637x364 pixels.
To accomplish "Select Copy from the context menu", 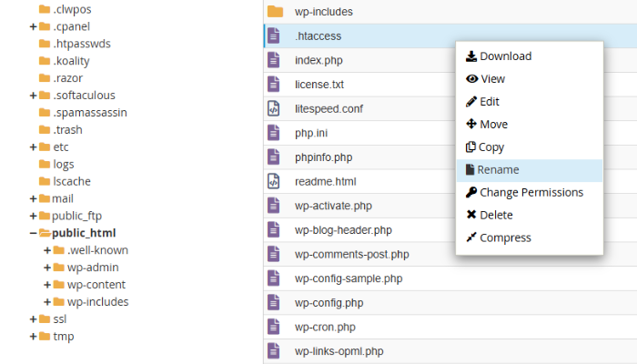I will point(491,147).
